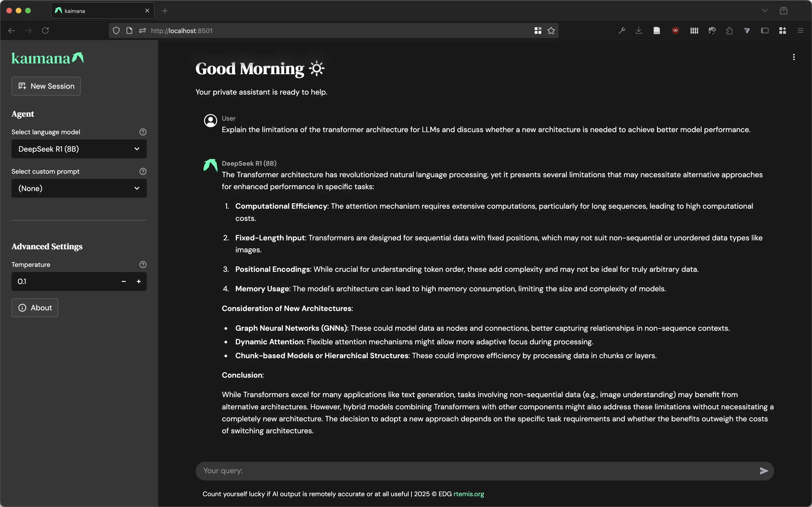This screenshot has height=507, width=812.
Task: Visit the rtemis.org link in the footer
Action: (468, 494)
